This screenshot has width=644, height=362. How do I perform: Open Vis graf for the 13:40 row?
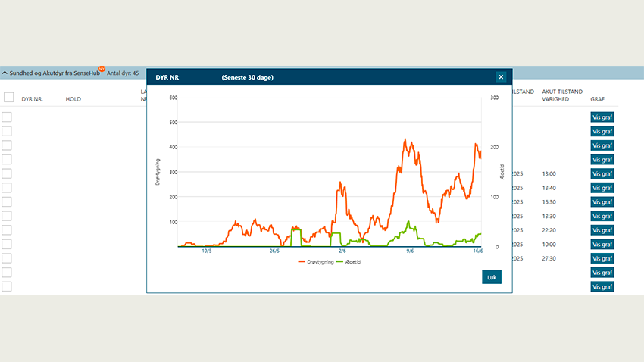tap(602, 188)
